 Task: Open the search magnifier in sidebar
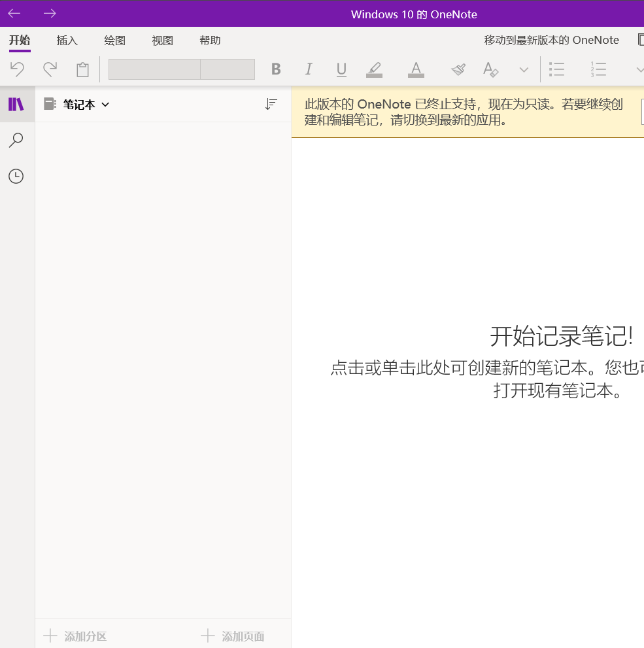pos(16,140)
